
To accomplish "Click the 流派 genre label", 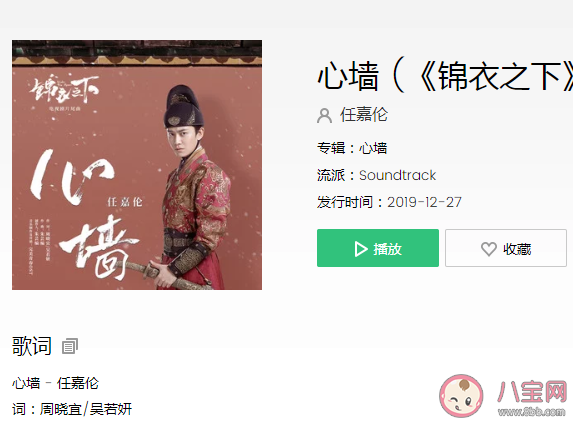I will point(331,175).
